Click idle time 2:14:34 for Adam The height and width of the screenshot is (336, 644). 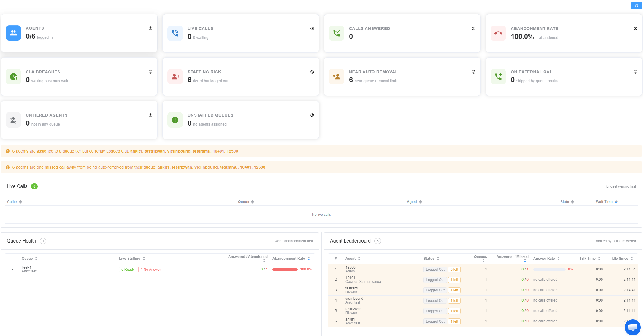pyautogui.click(x=629, y=269)
